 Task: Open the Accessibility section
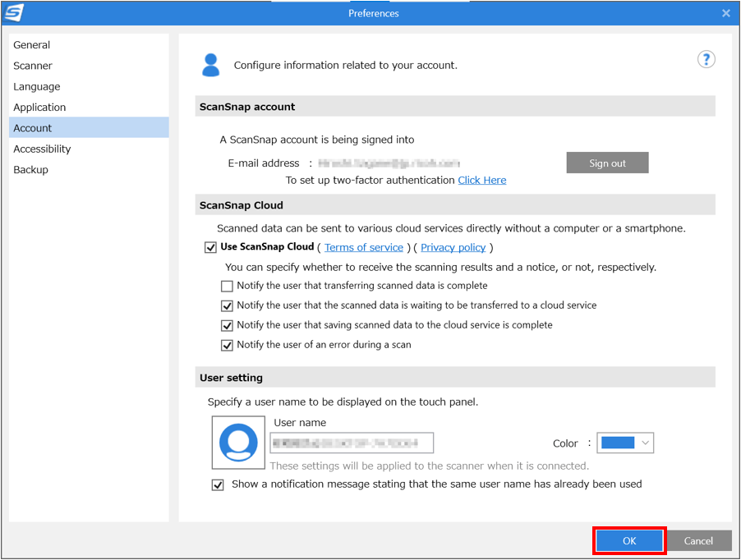click(89, 149)
